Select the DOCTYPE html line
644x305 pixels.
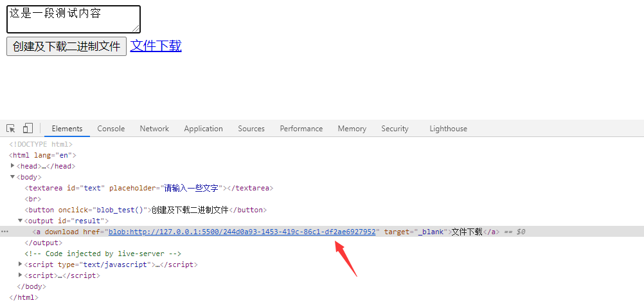[40, 144]
